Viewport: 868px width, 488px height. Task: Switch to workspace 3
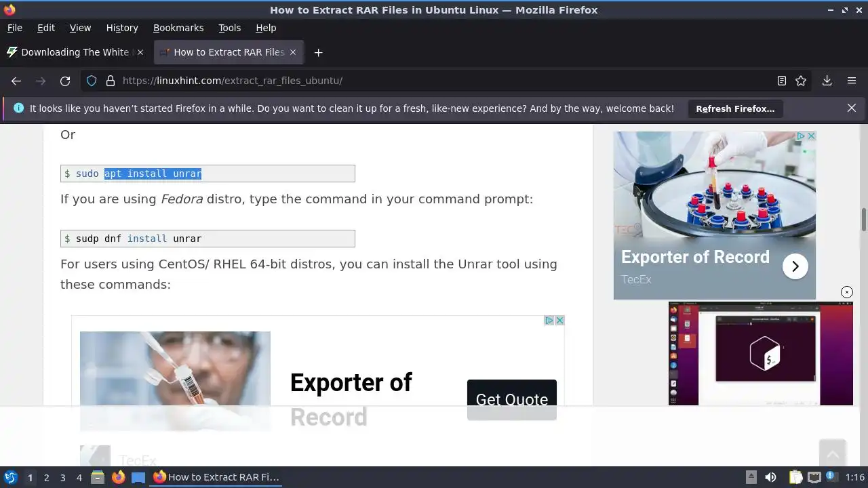click(62, 477)
